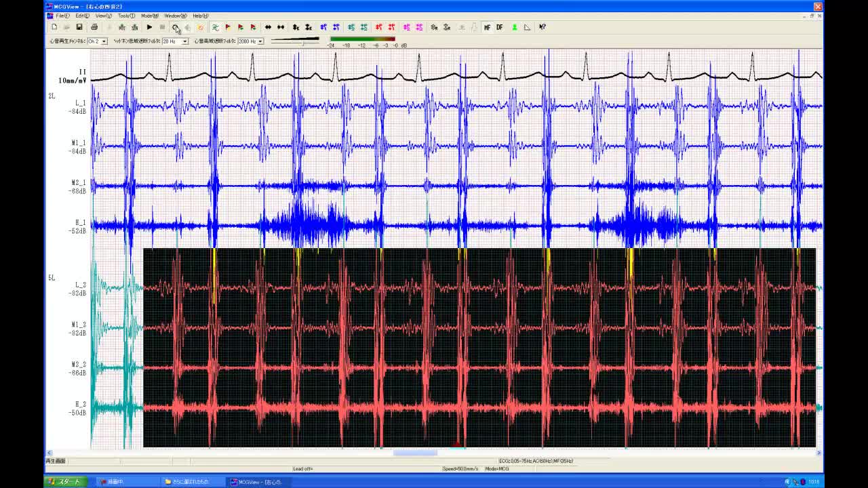Click the Save floppy disk icon

(x=79, y=27)
